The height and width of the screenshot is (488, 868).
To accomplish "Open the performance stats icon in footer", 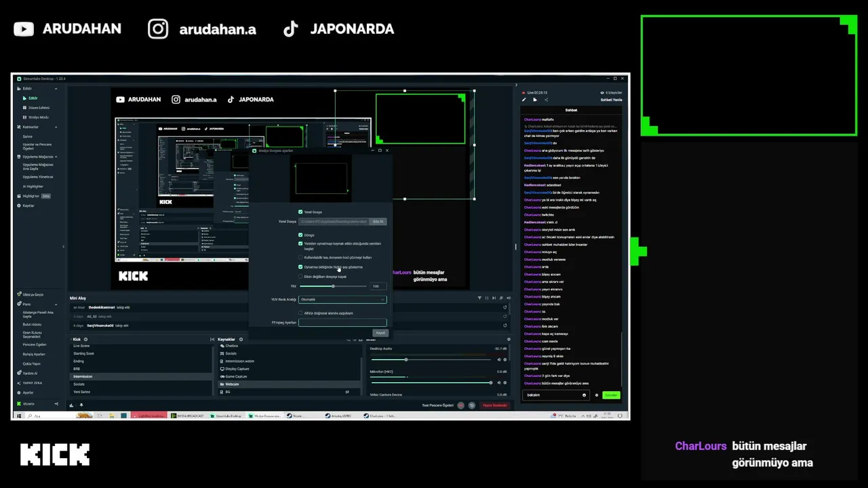I will [71, 405].
